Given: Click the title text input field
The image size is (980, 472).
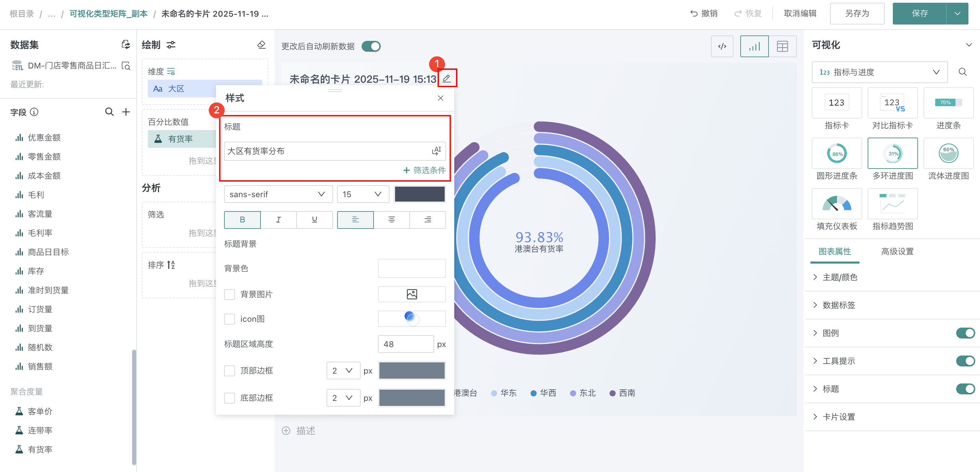Looking at the screenshot, I should (327, 151).
